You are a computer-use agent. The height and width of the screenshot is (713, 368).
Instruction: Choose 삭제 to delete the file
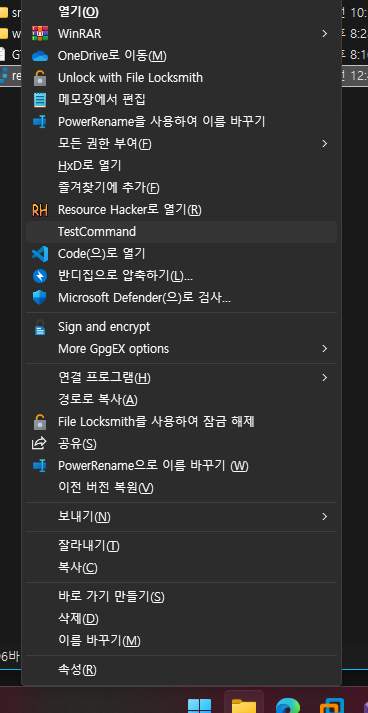point(181,619)
